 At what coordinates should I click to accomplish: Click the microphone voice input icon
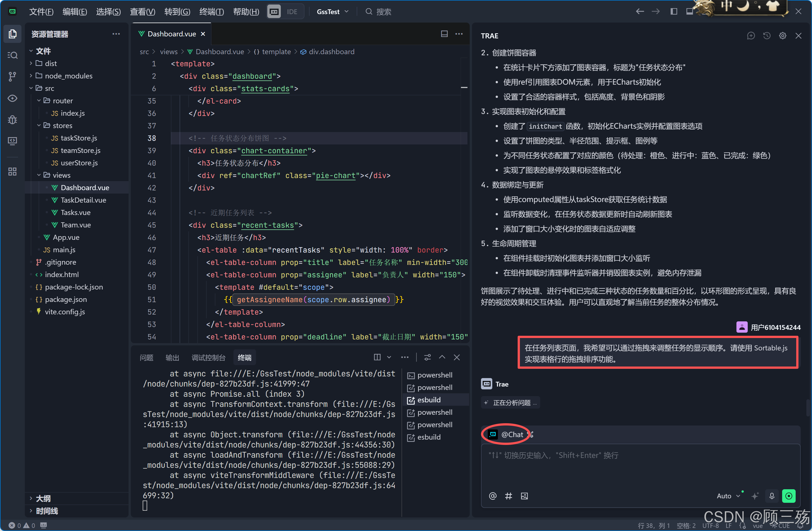click(772, 496)
